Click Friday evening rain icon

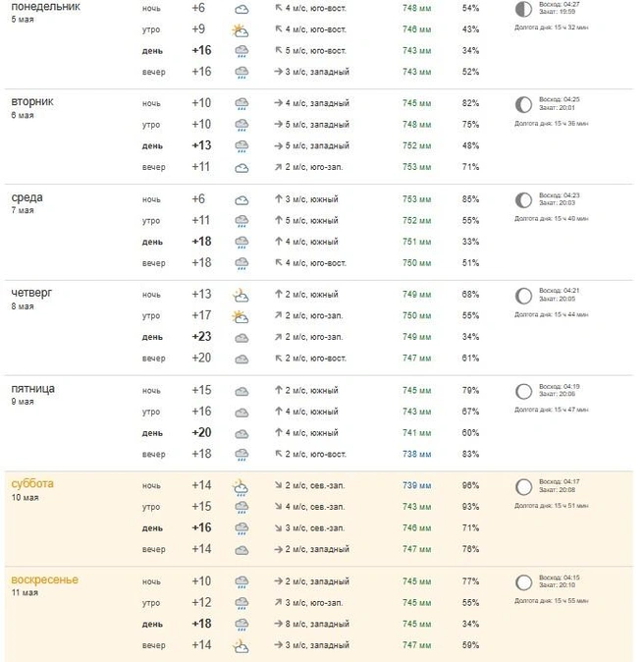pyautogui.click(x=241, y=455)
